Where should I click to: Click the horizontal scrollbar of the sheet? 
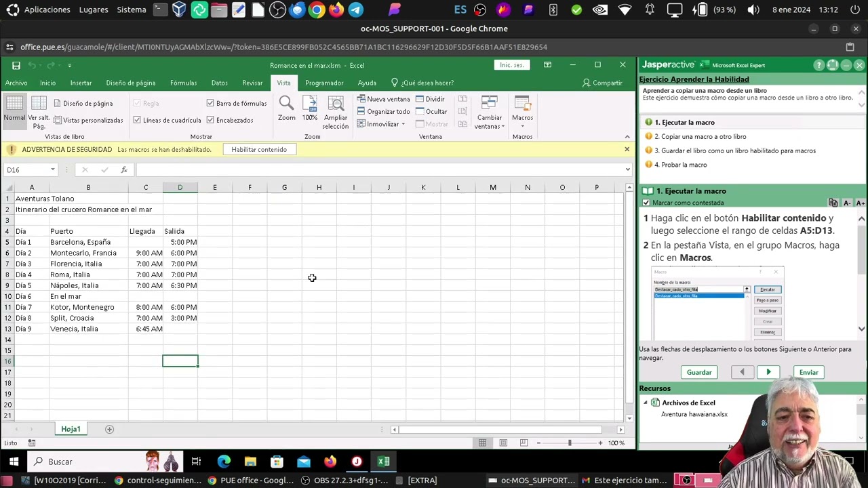click(500, 429)
